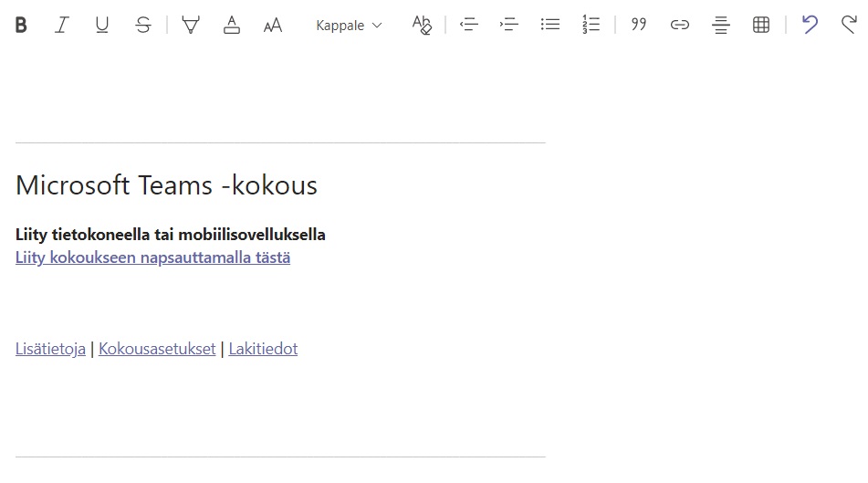Click the 'Microsoft Teams -kokous' heading text
This screenshot has height=483, width=868.
(x=166, y=186)
